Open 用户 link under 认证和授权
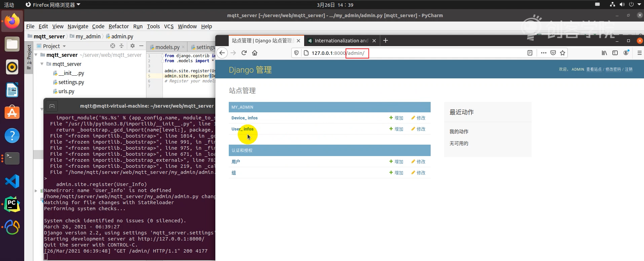 (x=236, y=161)
